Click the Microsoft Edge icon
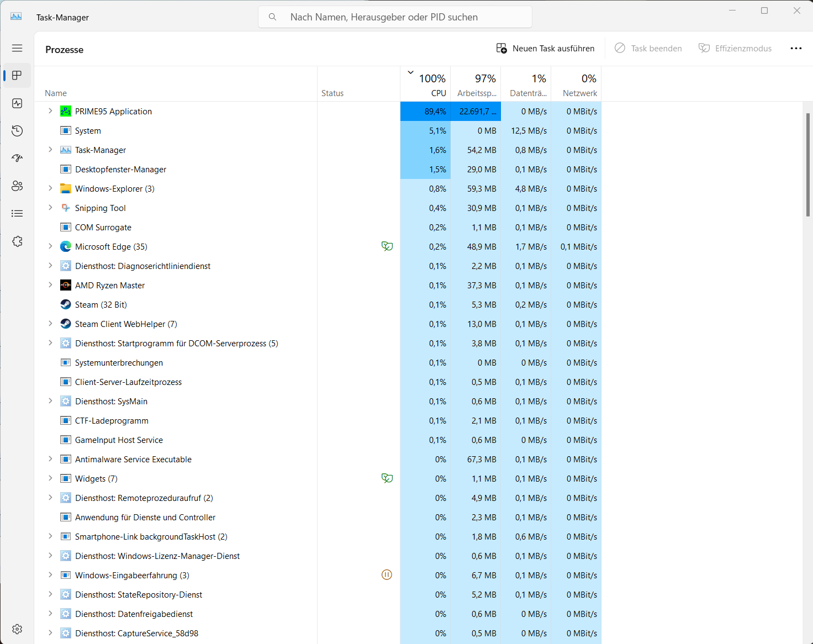 coord(66,246)
